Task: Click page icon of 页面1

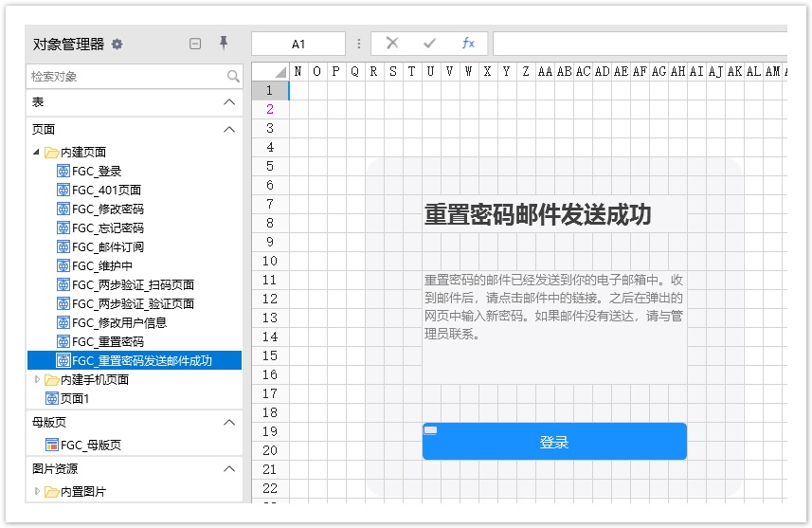Action: coord(52,398)
